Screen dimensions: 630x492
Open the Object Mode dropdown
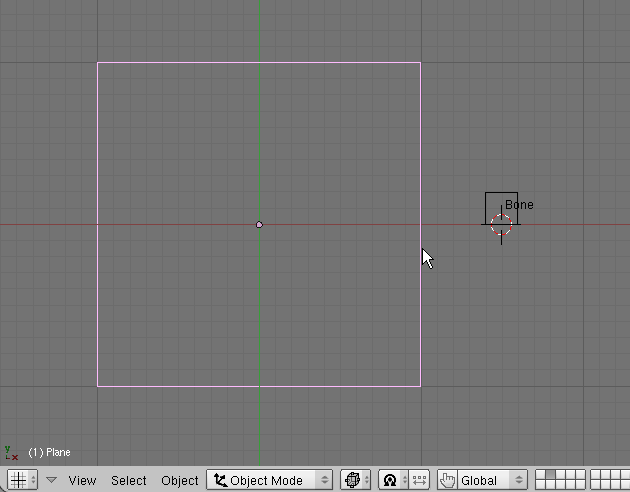point(270,480)
